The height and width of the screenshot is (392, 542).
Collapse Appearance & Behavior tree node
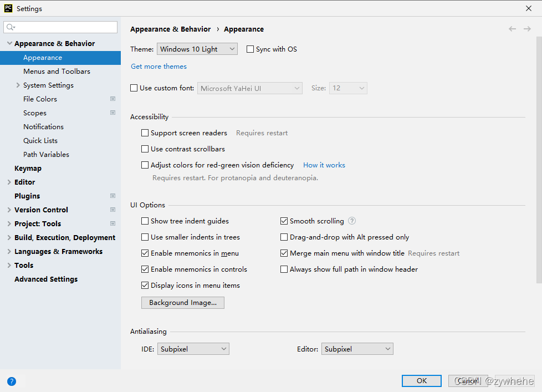coord(9,43)
